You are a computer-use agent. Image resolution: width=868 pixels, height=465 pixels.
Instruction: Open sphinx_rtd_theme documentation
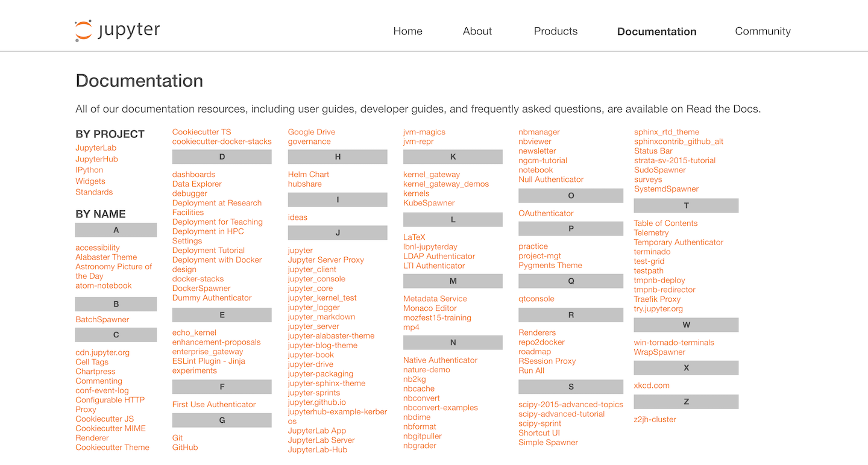pos(667,132)
